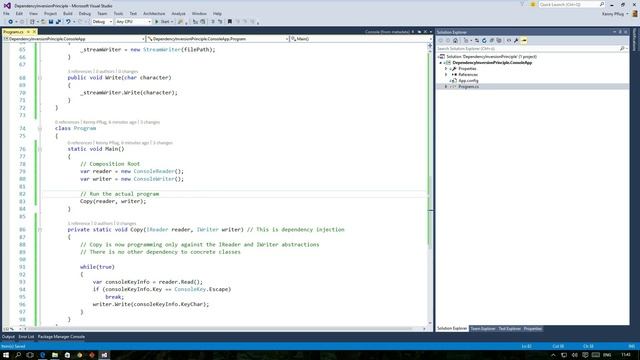Open the Tools menu

pyautogui.click(x=118, y=13)
